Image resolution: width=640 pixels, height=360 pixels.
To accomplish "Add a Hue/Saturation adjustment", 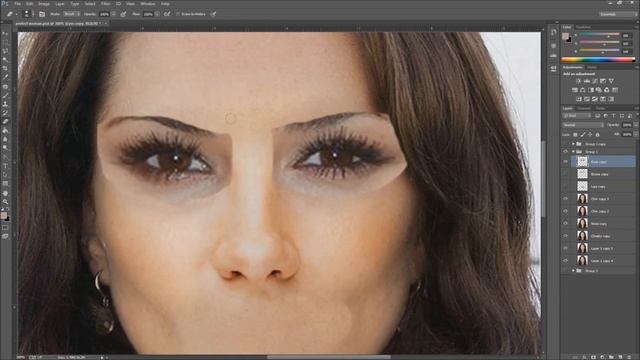I will tap(575, 90).
